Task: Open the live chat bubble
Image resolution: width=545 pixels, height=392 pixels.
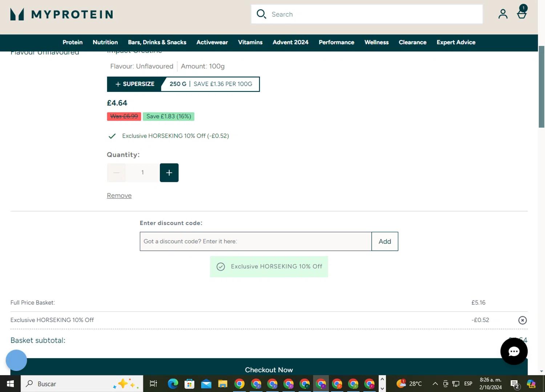Action: click(x=514, y=351)
